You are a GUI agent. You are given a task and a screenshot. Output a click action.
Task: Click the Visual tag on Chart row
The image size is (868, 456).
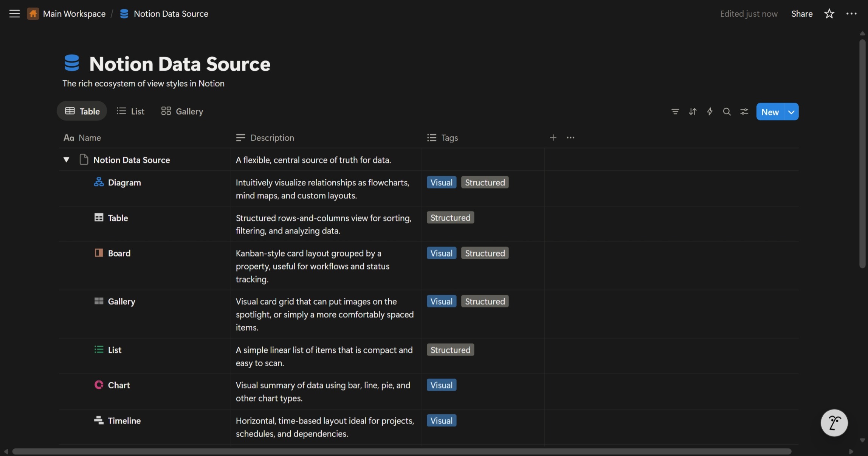(441, 385)
